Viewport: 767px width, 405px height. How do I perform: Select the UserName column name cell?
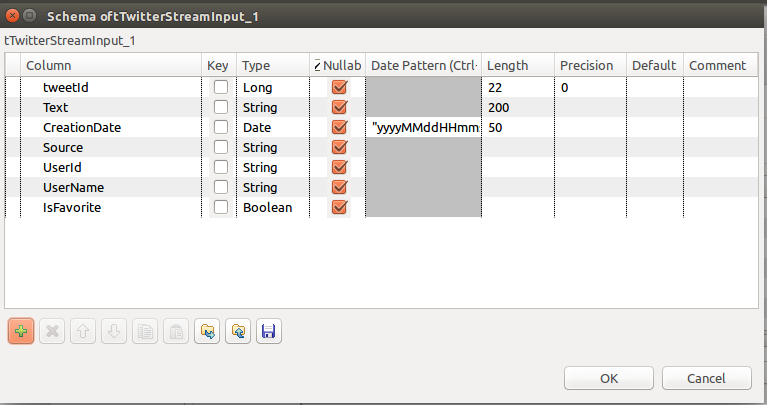[x=111, y=188]
